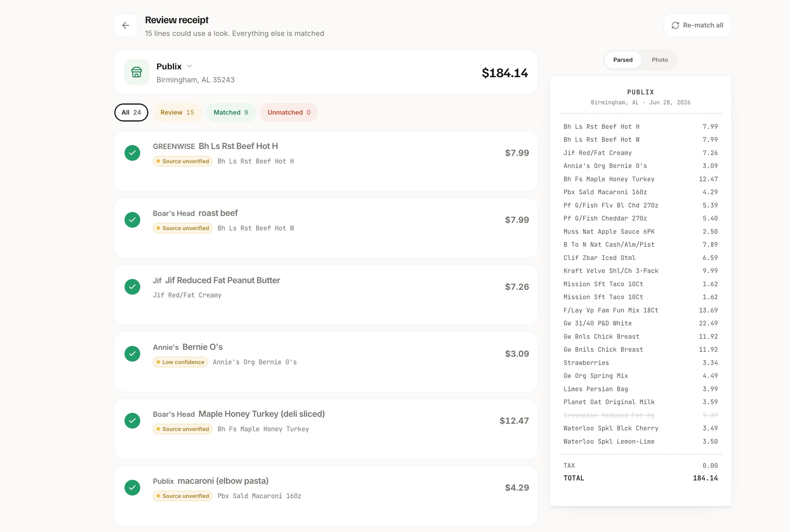This screenshot has width=790, height=532.
Task: Click receipt line Waterloo Spkl Blck Cherry
Action: point(640,428)
